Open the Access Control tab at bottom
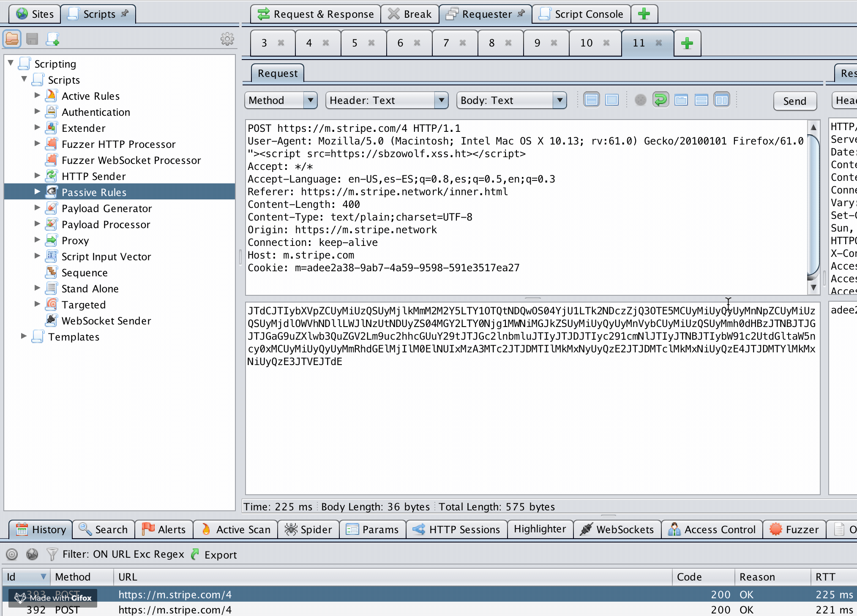The height and width of the screenshot is (616, 857). [x=712, y=529]
